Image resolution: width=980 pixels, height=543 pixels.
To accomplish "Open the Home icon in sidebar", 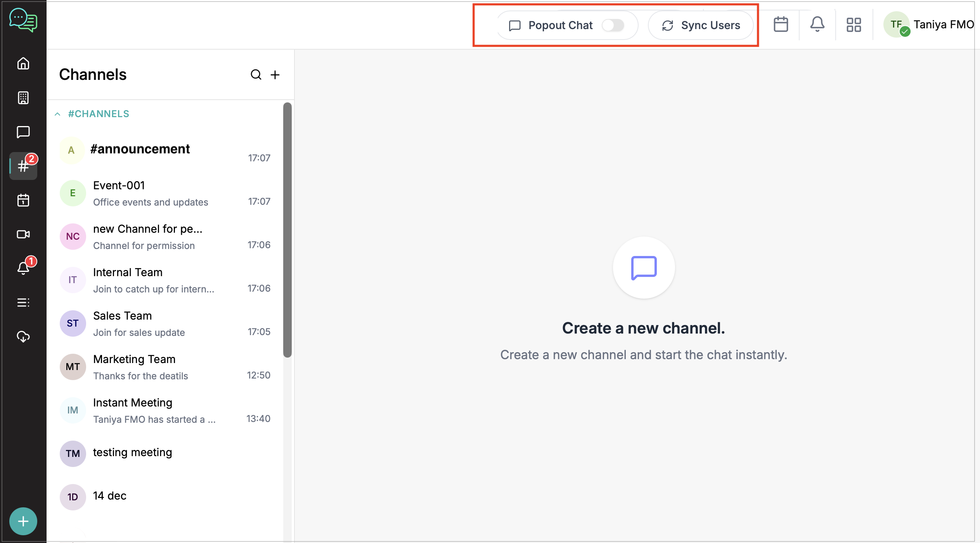I will pyautogui.click(x=23, y=63).
